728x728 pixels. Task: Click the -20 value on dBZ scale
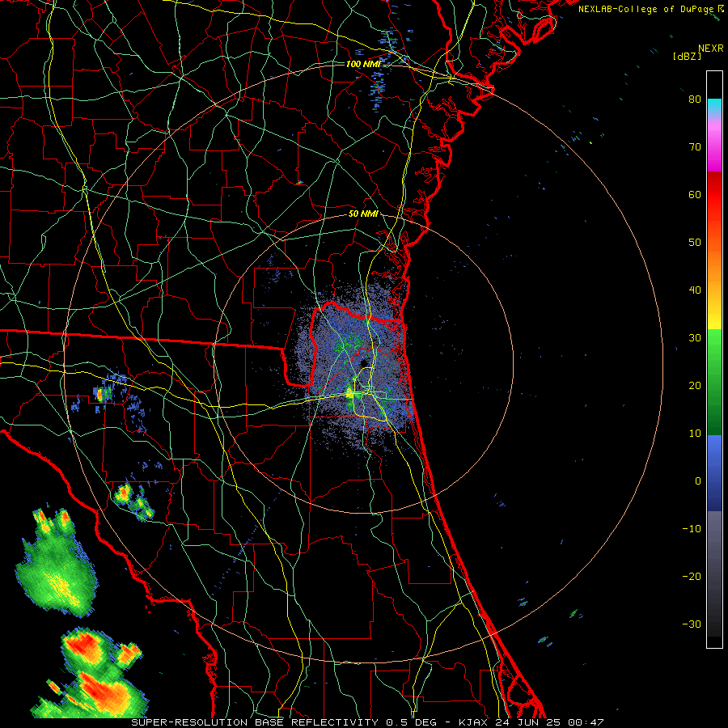click(x=692, y=576)
